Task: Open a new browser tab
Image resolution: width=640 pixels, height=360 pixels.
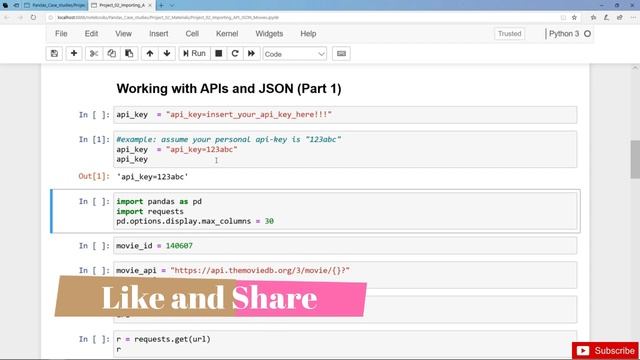Action: [x=161, y=5]
